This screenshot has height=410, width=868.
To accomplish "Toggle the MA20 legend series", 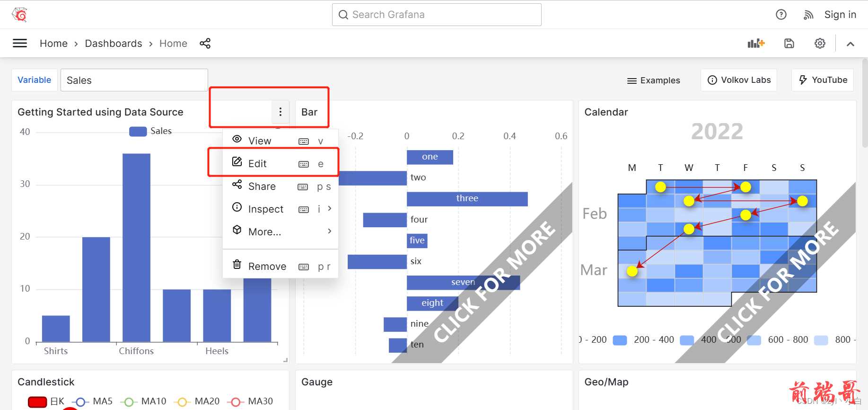I will click(x=197, y=401).
